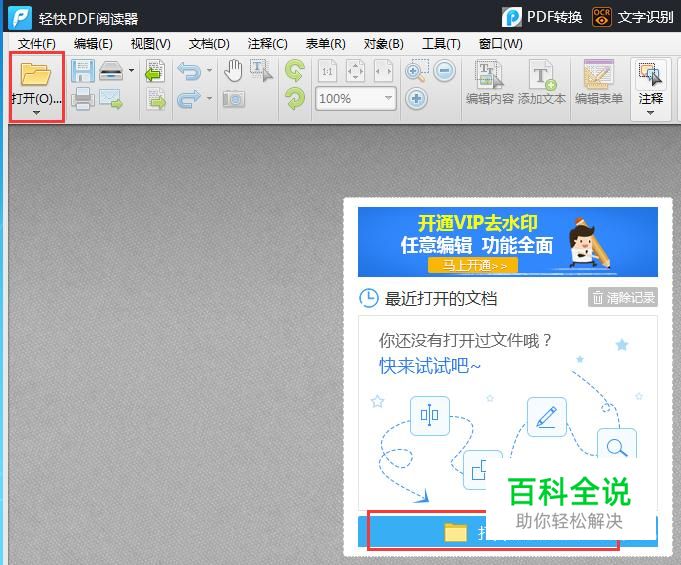Open the 表单(R) menu
Image resolution: width=681 pixels, height=565 pixels.
click(x=325, y=44)
